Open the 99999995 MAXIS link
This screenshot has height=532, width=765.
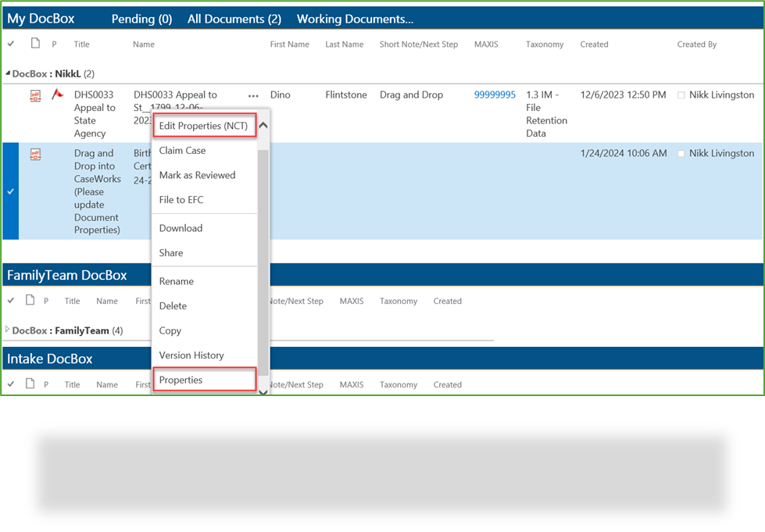(x=494, y=94)
